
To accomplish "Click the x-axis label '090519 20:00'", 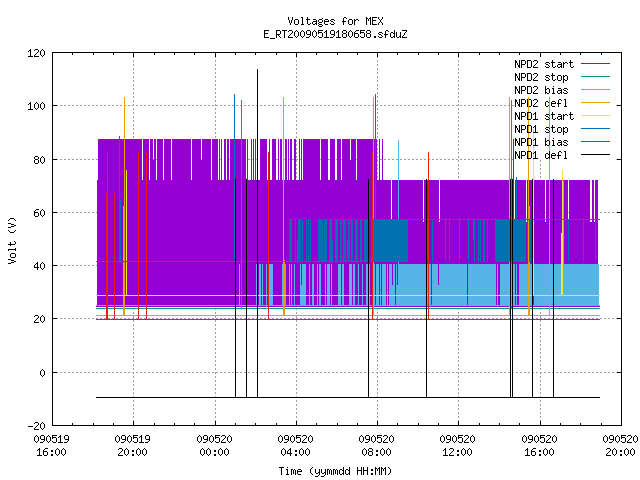I will [133, 446].
